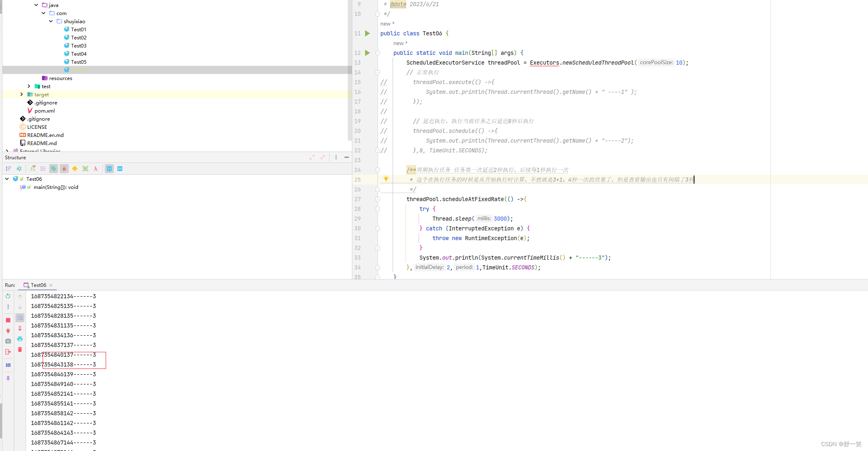
Task: Run the Test06 class from gutter
Action: [x=367, y=33]
